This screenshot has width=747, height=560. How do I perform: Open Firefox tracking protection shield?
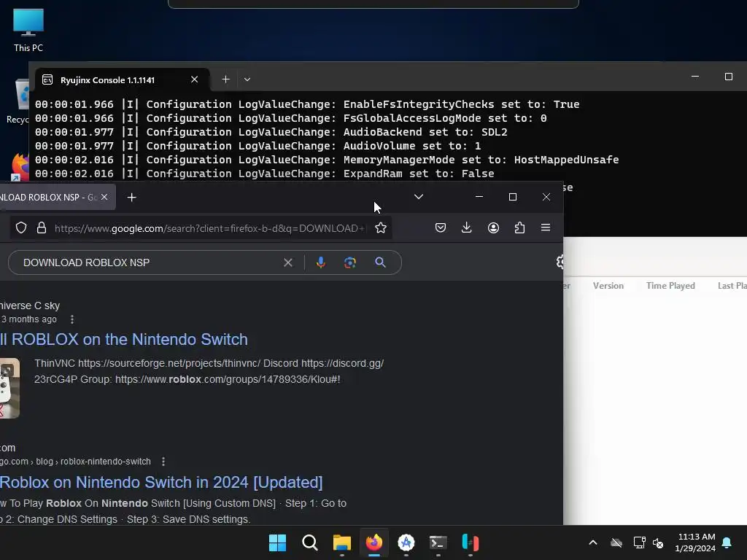(x=21, y=228)
